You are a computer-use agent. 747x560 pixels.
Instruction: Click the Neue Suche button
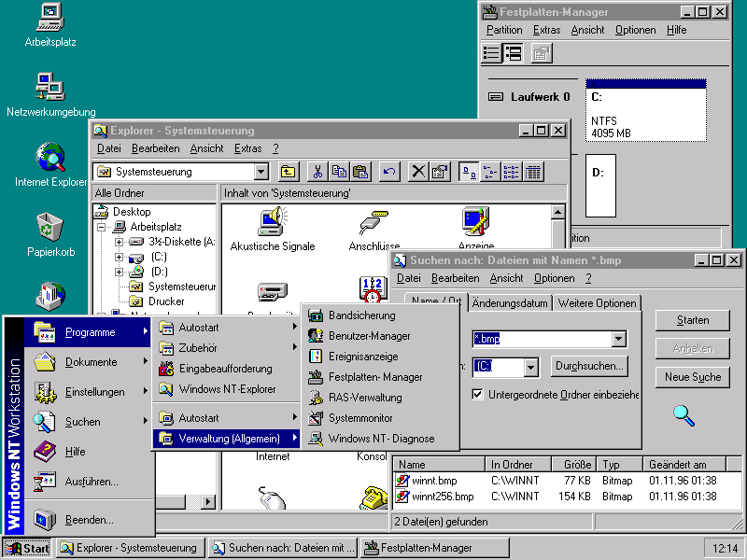[692, 377]
